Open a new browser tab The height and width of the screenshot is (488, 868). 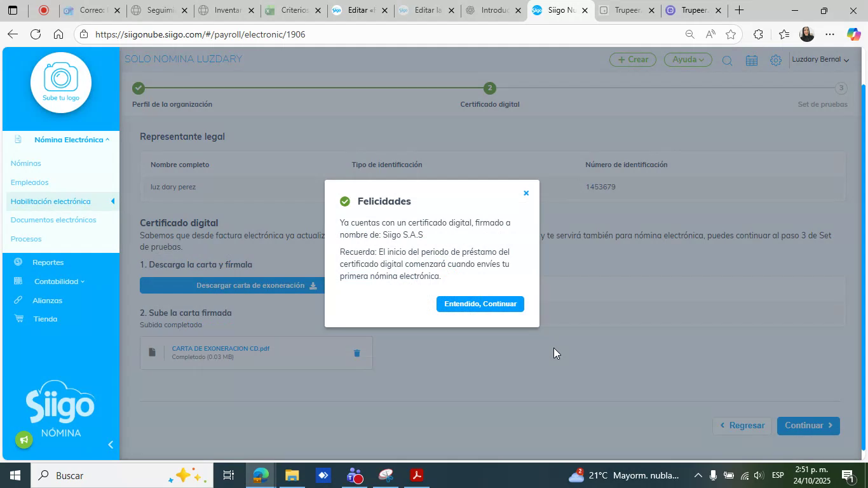tap(739, 10)
